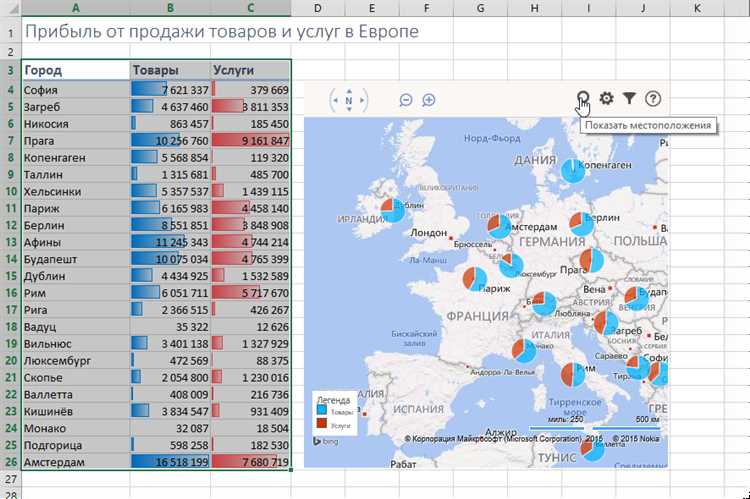Click the Valletta pie chart on map

[592, 449]
